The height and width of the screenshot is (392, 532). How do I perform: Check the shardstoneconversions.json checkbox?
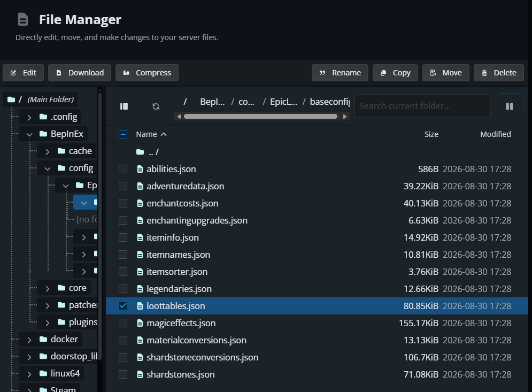(123, 357)
